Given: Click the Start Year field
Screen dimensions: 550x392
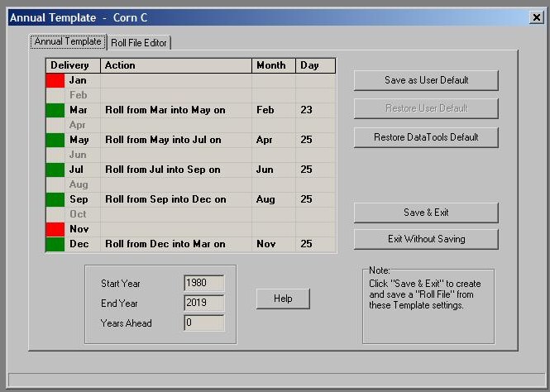Looking at the screenshot, I should click(x=203, y=284).
